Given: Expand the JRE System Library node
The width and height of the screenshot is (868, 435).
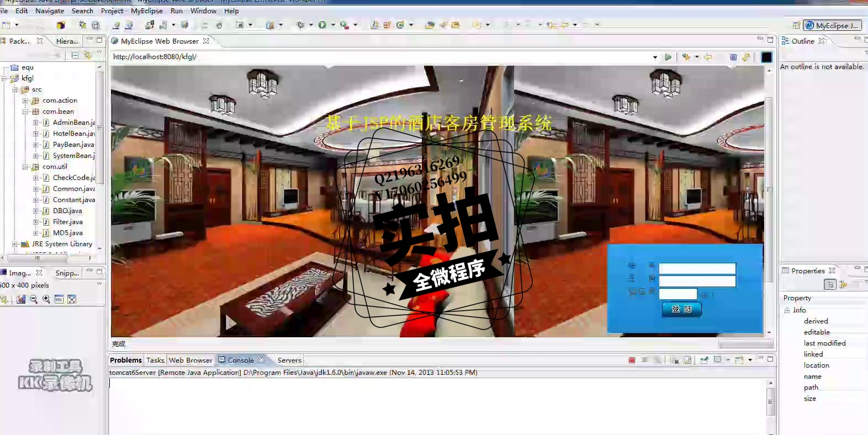Looking at the screenshot, I should (14, 244).
